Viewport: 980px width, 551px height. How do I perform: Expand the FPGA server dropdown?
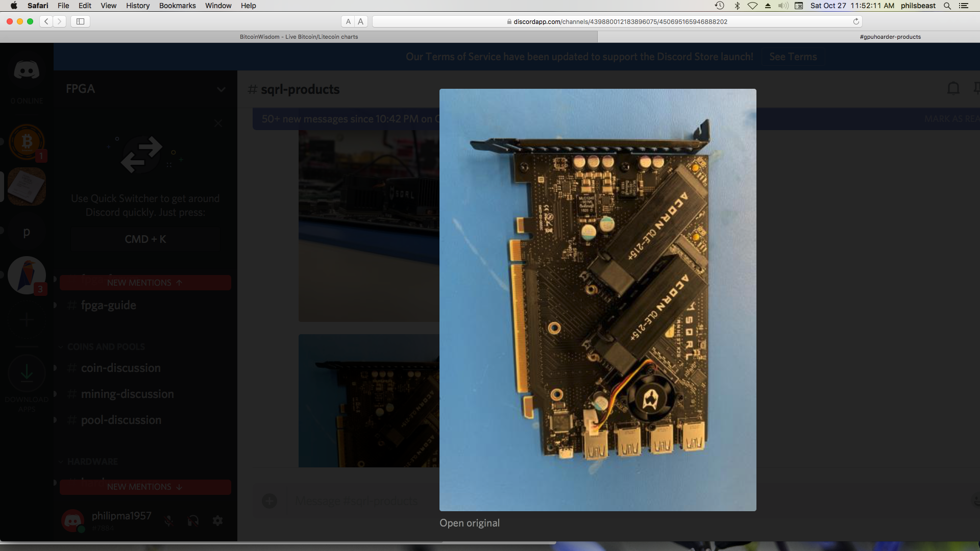click(x=221, y=89)
